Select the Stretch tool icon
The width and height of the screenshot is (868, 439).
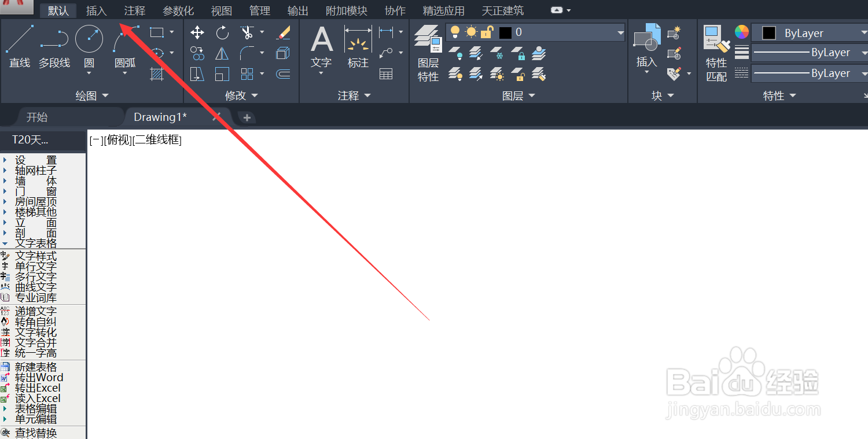197,74
